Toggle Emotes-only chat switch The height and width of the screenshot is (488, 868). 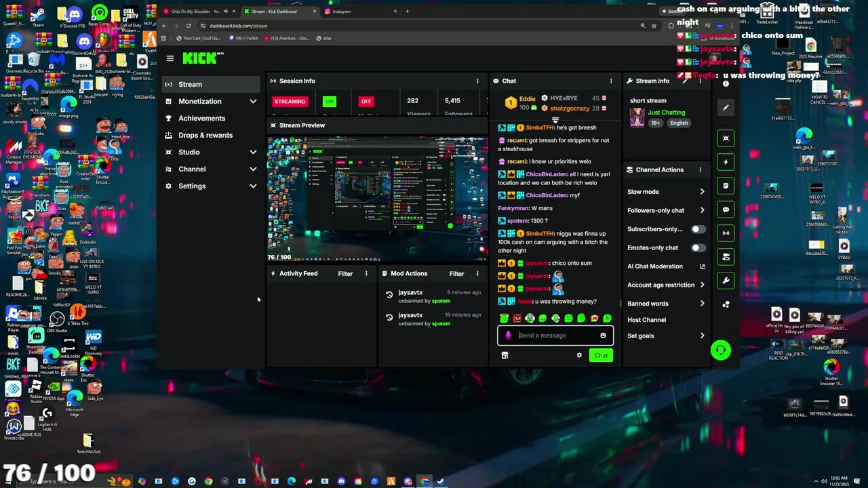click(x=697, y=248)
